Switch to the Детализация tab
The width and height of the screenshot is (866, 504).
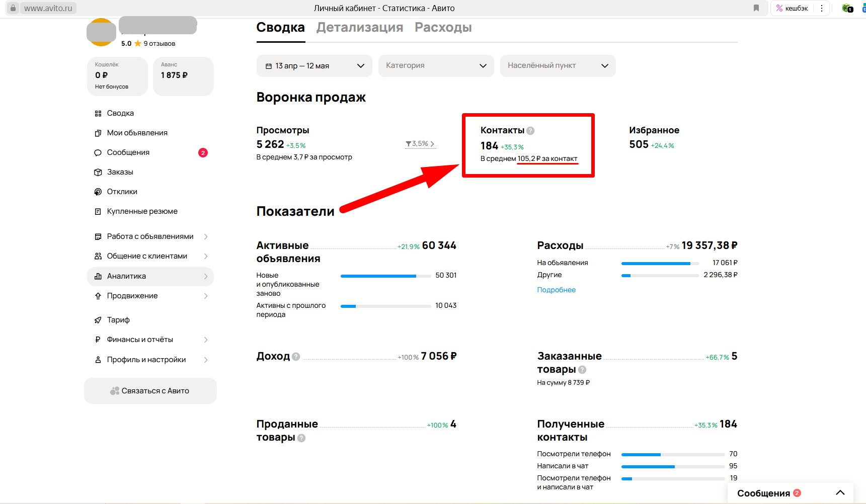pyautogui.click(x=359, y=27)
